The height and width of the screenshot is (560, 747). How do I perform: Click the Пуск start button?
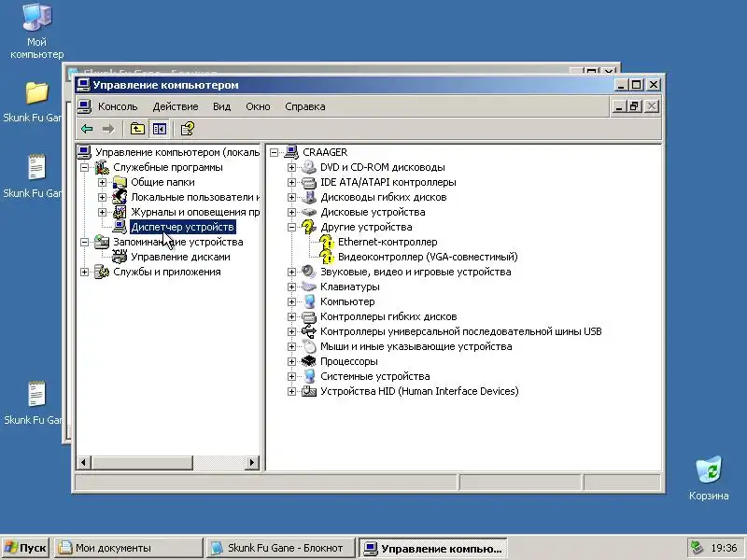coord(26,548)
